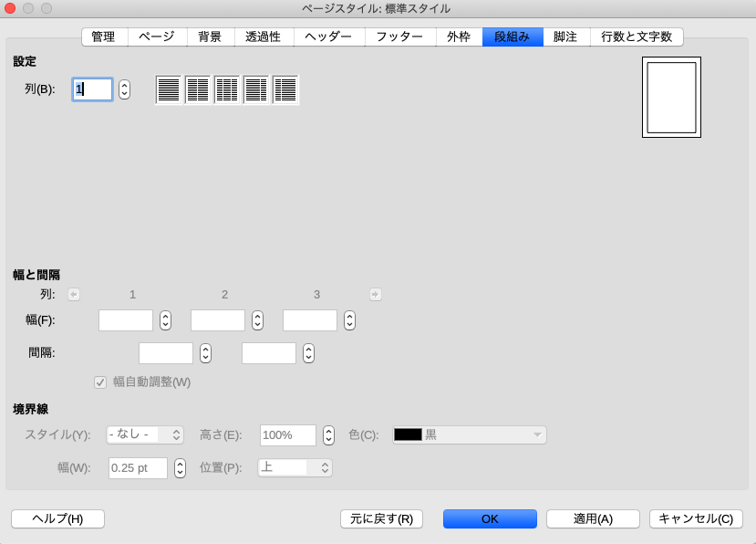Switch to the ヘッダー tab

[x=329, y=37]
